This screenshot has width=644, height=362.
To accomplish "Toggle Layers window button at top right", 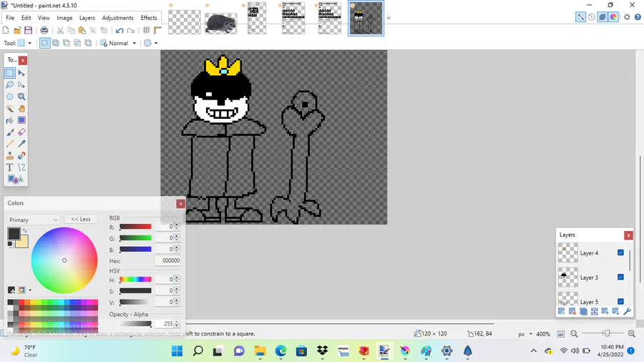I will pyautogui.click(x=602, y=17).
